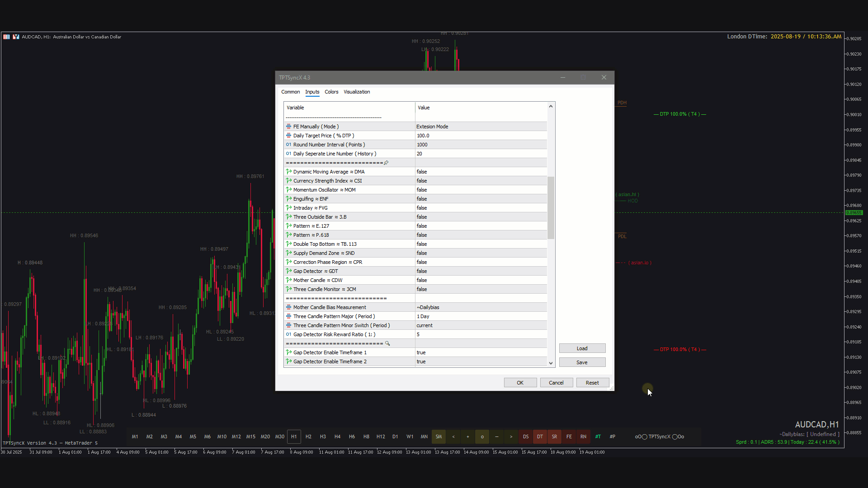Screen dimensions: 868x488
Task: Click the Save button
Action: [582, 362]
